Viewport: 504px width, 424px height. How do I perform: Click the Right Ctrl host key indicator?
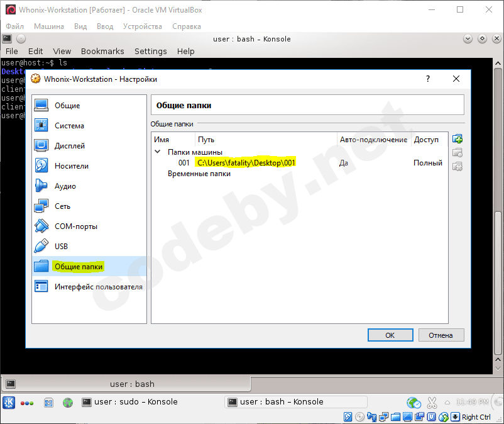pos(476,417)
